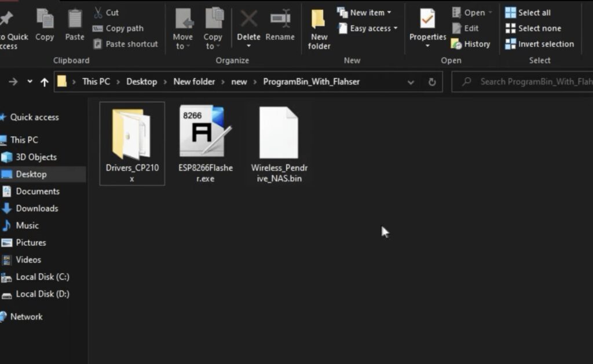
Task: Select the ESP8266Flasher.exe file
Action: pyautogui.click(x=206, y=144)
